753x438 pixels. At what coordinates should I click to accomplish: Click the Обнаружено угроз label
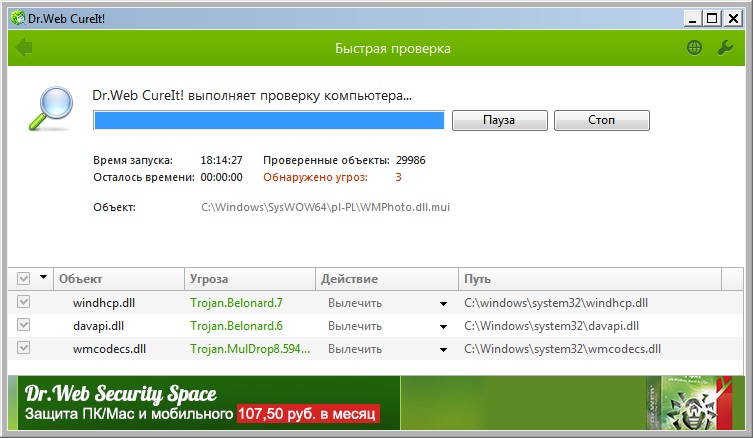tap(316, 177)
